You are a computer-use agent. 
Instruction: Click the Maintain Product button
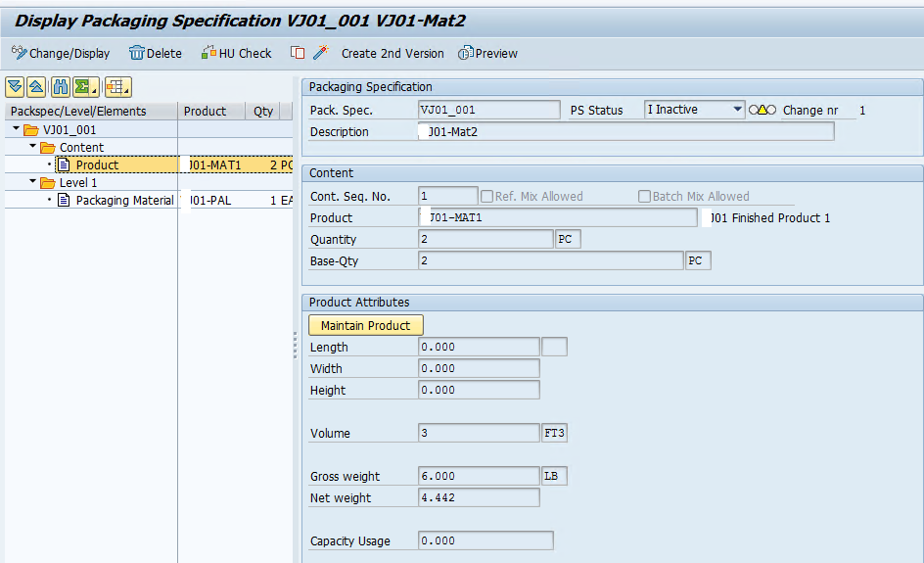point(365,325)
